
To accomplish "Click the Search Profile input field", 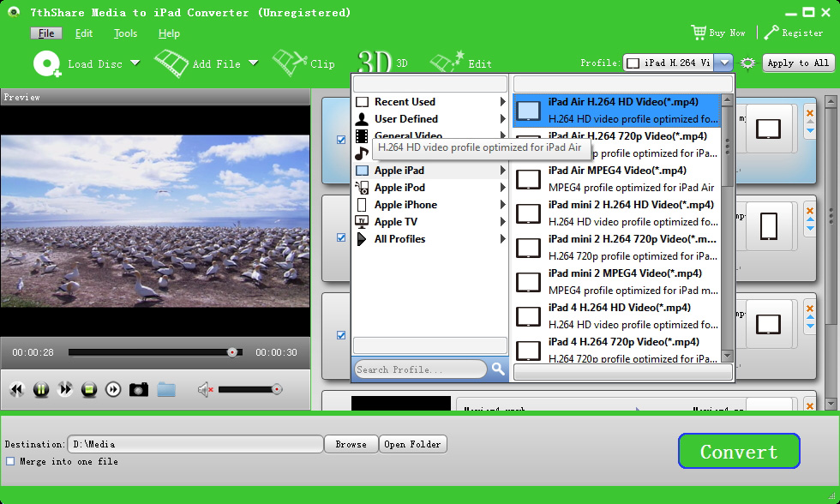I will click(x=421, y=369).
